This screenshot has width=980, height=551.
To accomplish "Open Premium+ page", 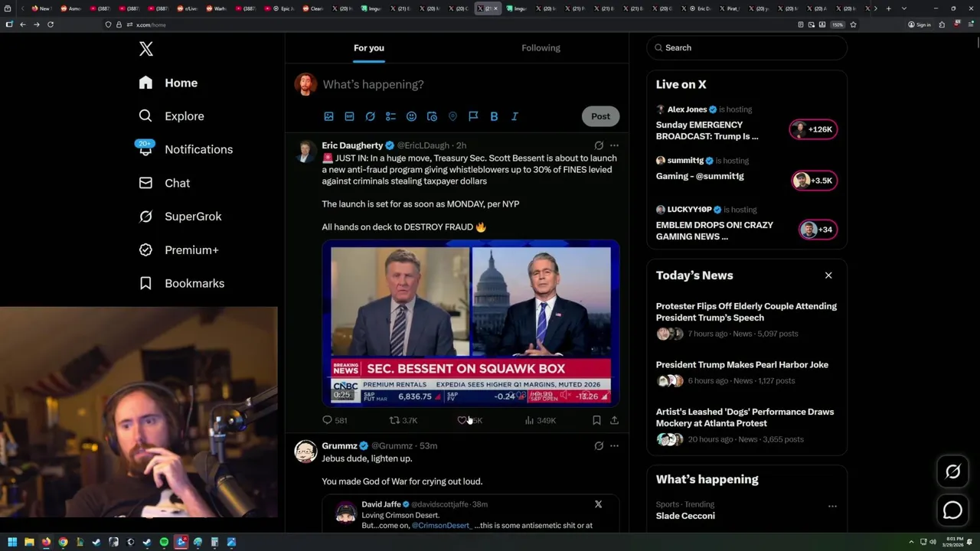I will (x=179, y=250).
